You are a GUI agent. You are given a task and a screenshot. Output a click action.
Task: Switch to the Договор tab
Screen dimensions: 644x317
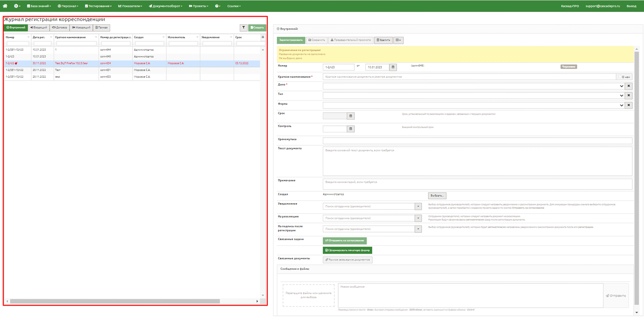point(60,28)
